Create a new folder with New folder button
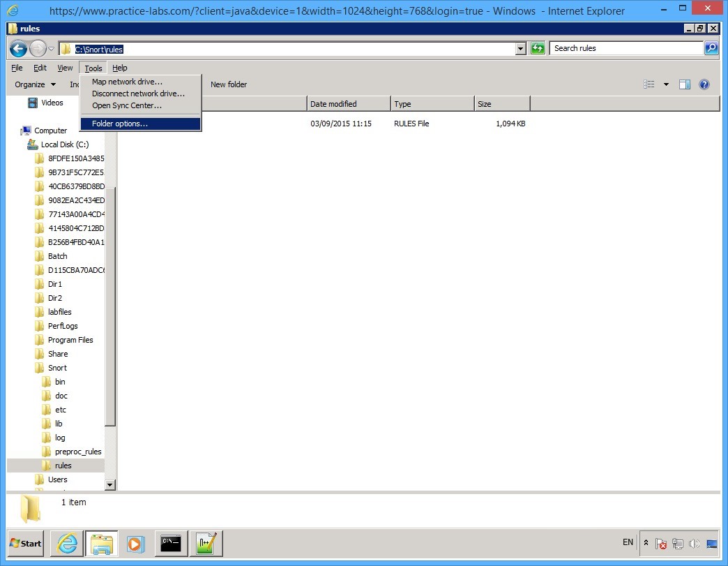The width and height of the screenshot is (728, 566). click(229, 84)
